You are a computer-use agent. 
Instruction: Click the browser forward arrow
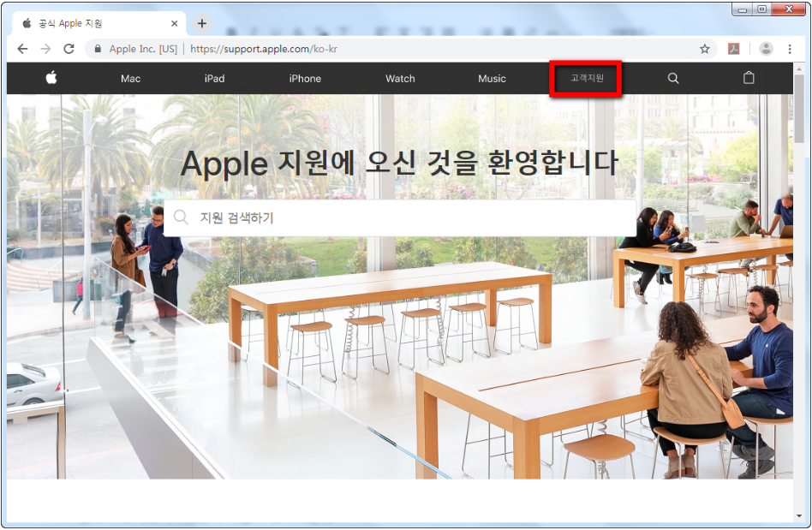(x=45, y=49)
